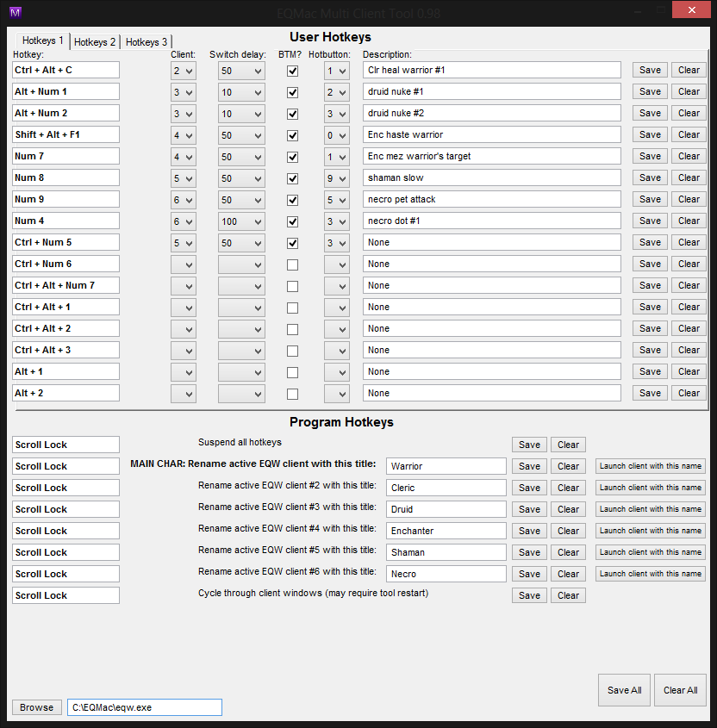Toggle BTM checkbox for necro pet attack
The width and height of the screenshot is (717, 728).
click(x=292, y=200)
